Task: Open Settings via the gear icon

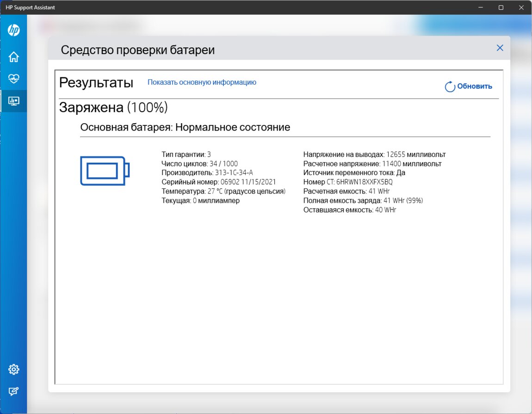Action: (13, 369)
